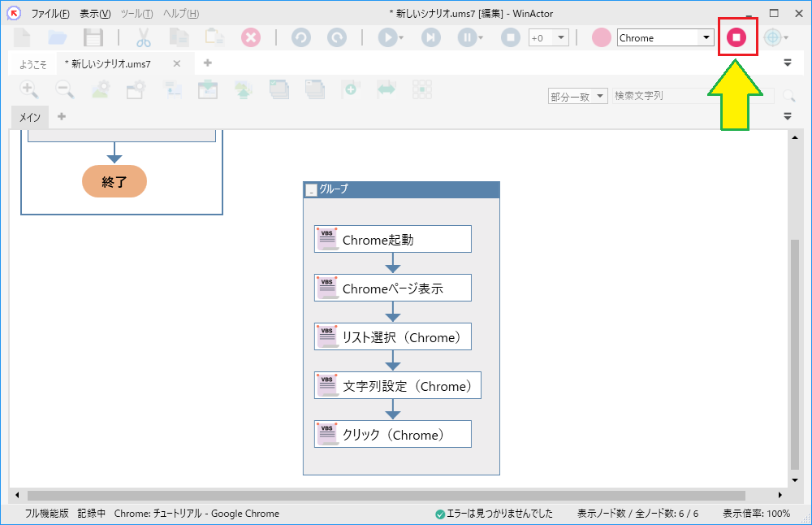Open the ファイル menu
Viewport: 812px width, 525px height.
pyautogui.click(x=50, y=14)
